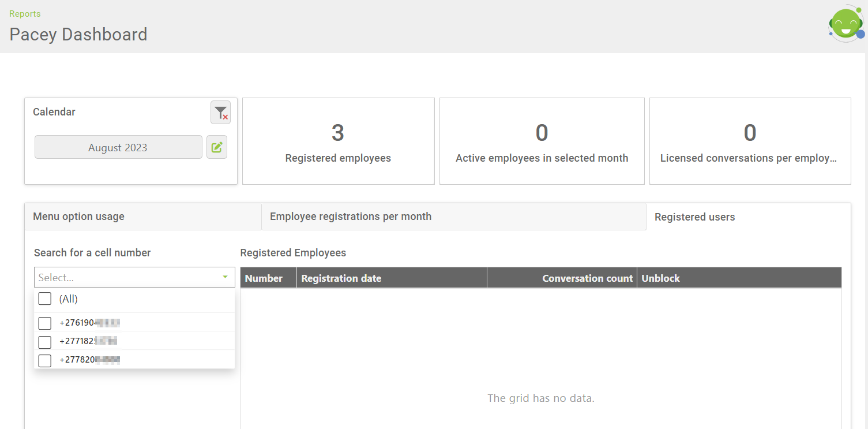
Task: Enable the checkbox for number starting +277820
Action: coord(45,360)
